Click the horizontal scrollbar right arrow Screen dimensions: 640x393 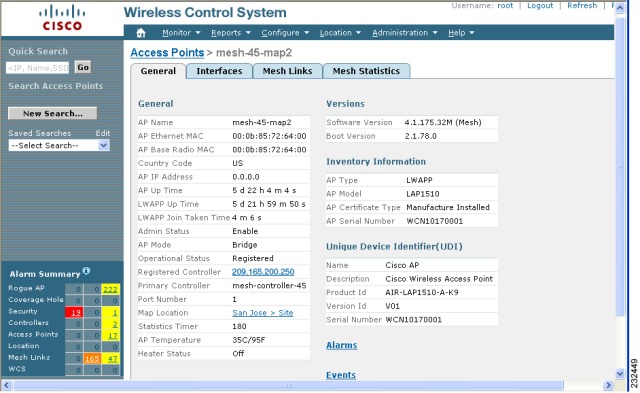click(x=608, y=385)
